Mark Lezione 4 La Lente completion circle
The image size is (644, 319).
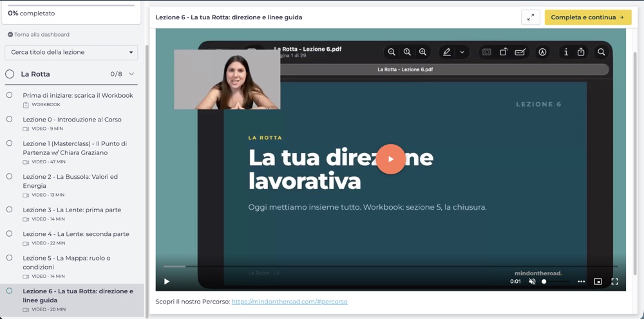(x=9, y=233)
